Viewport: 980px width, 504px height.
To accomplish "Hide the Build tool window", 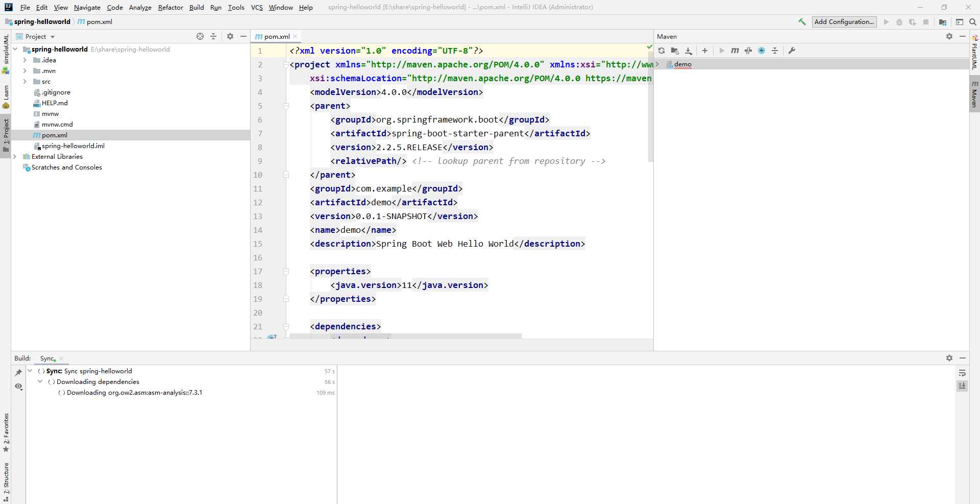I will (963, 358).
